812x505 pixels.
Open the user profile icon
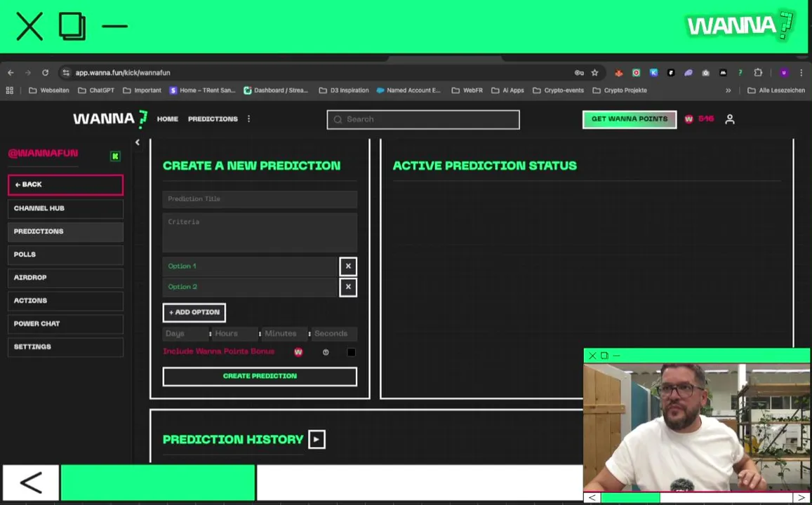point(730,119)
